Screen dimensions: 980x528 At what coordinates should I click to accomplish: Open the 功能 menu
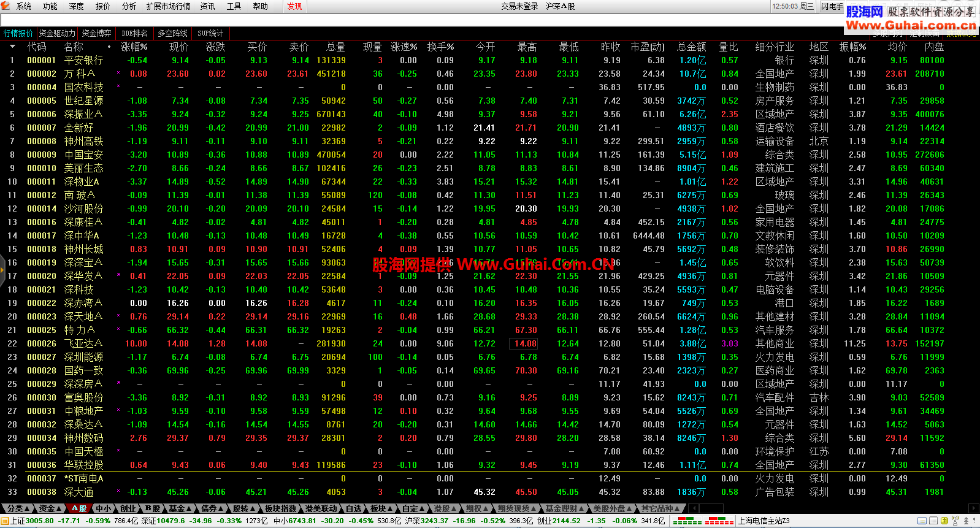point(50,6)
